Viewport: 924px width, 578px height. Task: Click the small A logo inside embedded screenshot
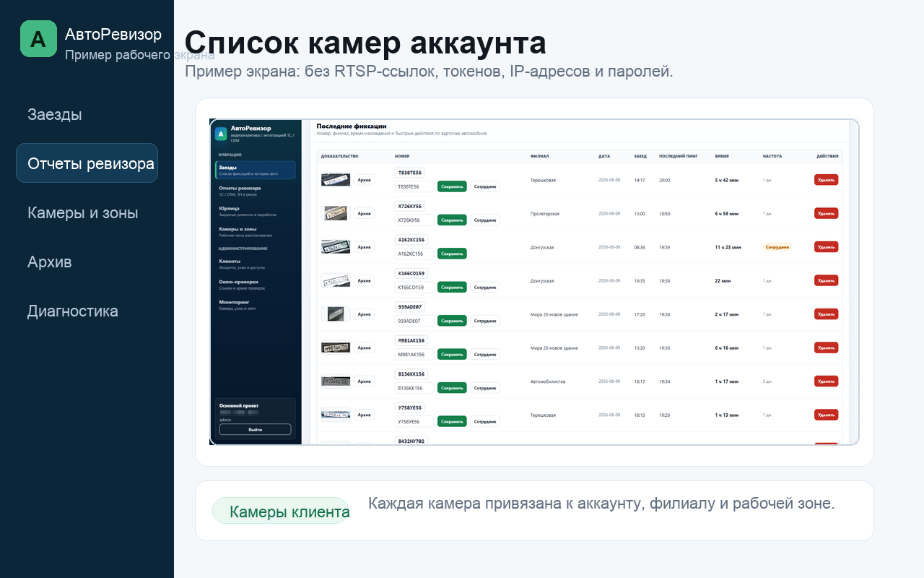click(x=221, y=134)
